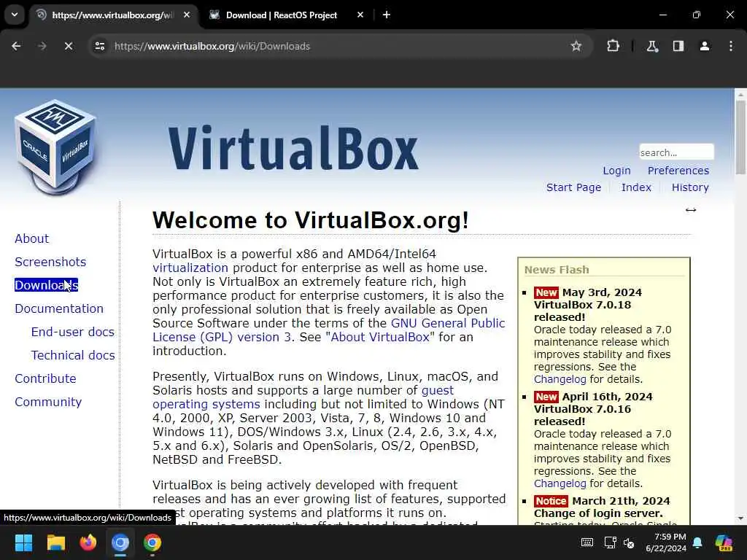Click the New badge for May 3rd news

[x=546, y=292]
